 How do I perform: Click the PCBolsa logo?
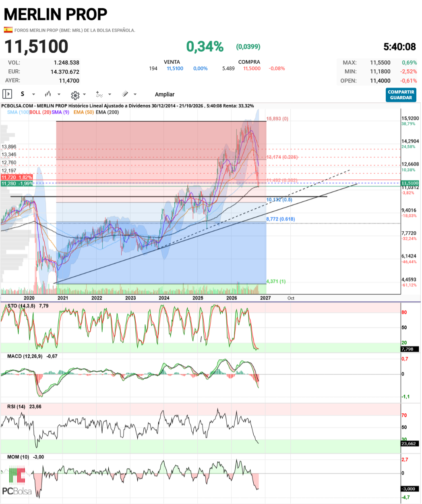pyautogui.click(x=17, y=480)
